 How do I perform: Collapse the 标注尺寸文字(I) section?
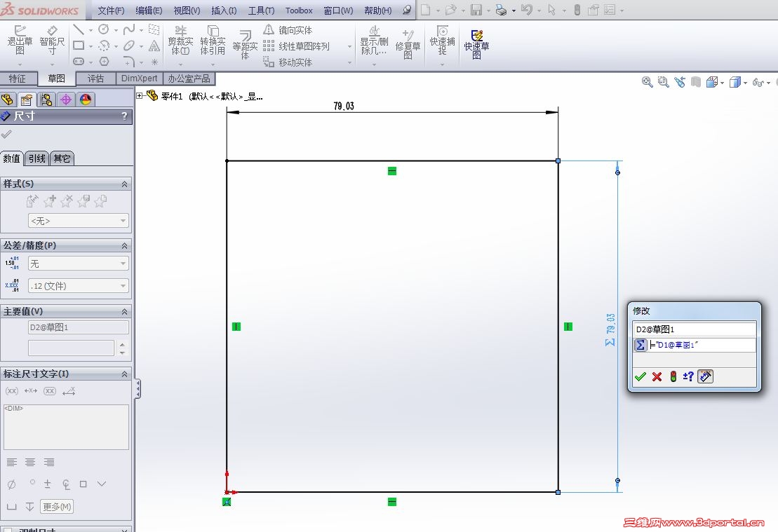(x=124, y=374)
